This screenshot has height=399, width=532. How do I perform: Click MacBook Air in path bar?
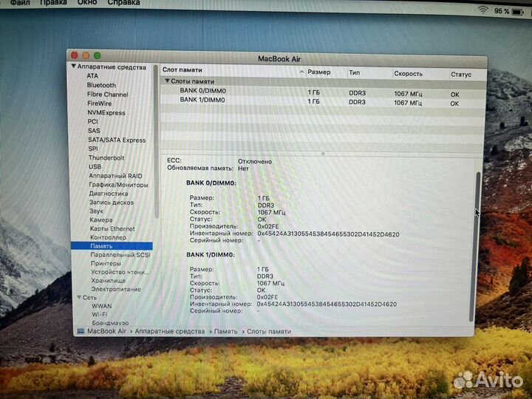tap(106, 331)
